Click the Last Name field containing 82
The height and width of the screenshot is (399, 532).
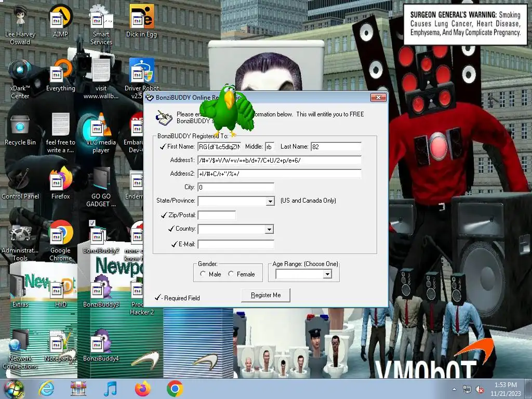(x=336, y=147)
